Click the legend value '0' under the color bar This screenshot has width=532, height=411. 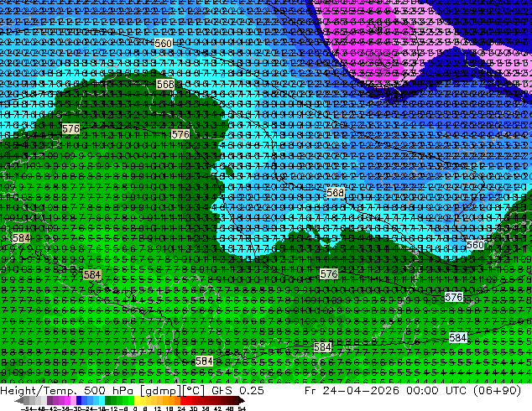click(x=135, y=408)
